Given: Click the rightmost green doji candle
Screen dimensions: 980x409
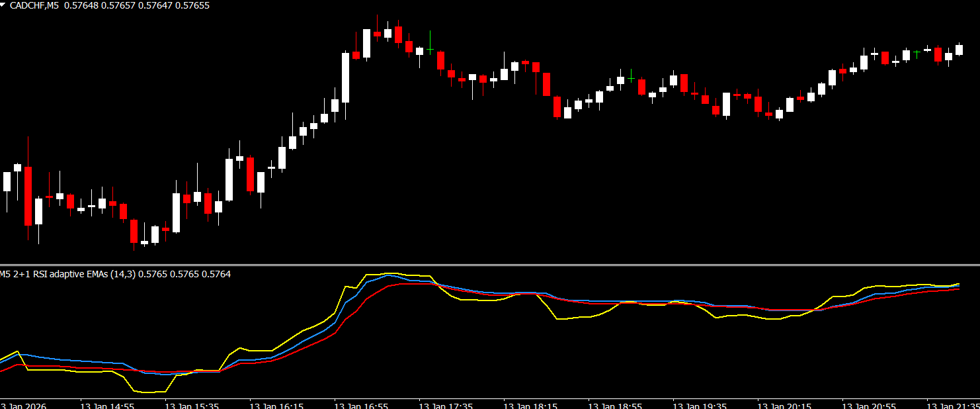Looking at the screenshot, I should pos(917,52).
